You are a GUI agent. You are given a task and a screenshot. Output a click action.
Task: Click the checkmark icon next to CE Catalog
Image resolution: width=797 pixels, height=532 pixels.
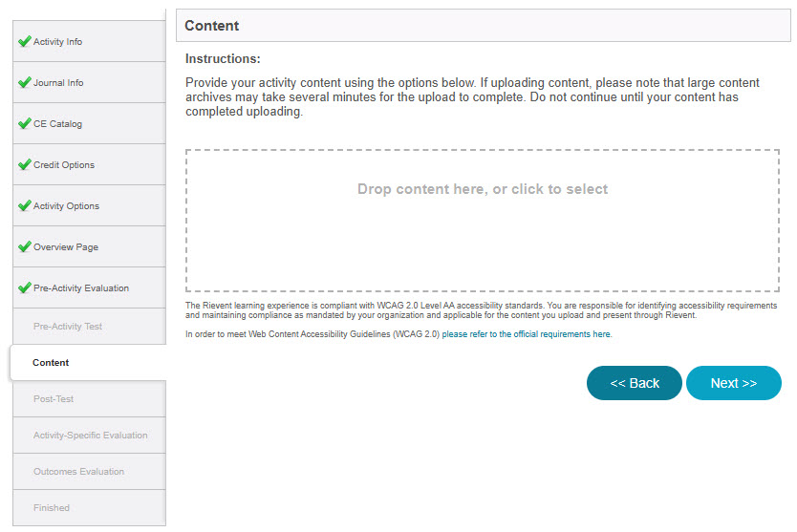25,123
